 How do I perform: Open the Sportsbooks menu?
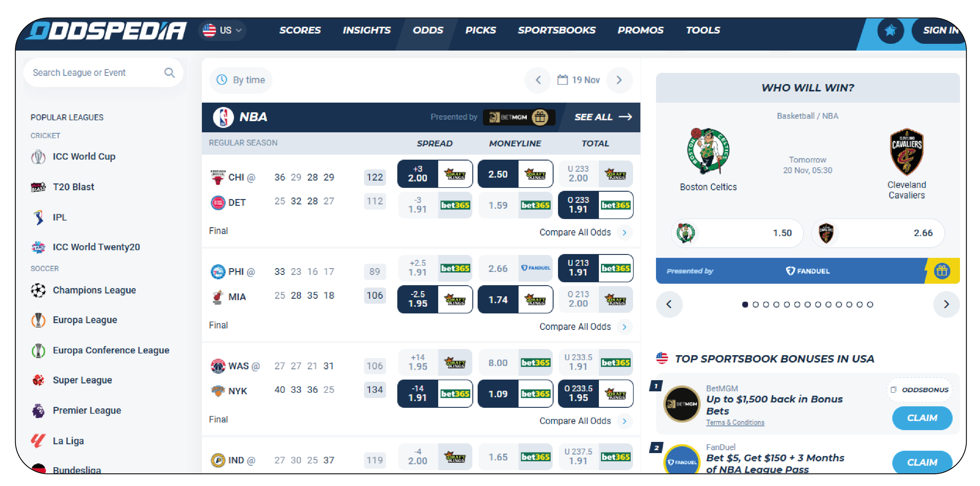[556, 30]
